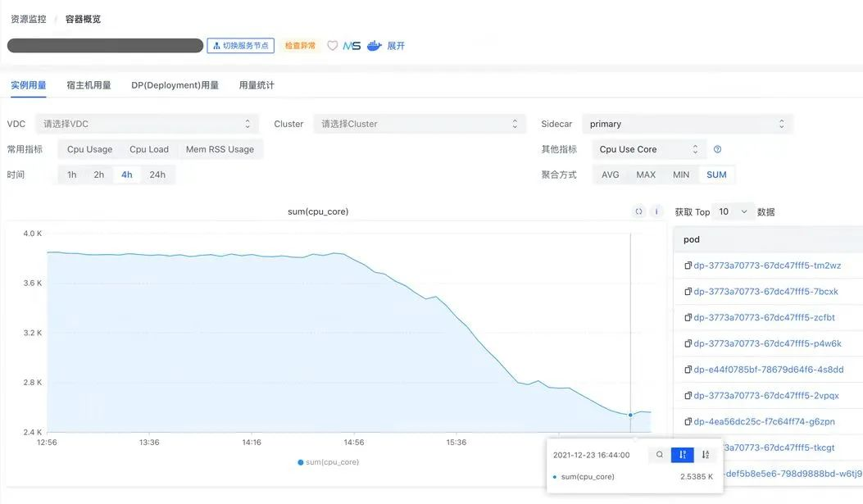Click the heart favorite icon

click(332, 46)
